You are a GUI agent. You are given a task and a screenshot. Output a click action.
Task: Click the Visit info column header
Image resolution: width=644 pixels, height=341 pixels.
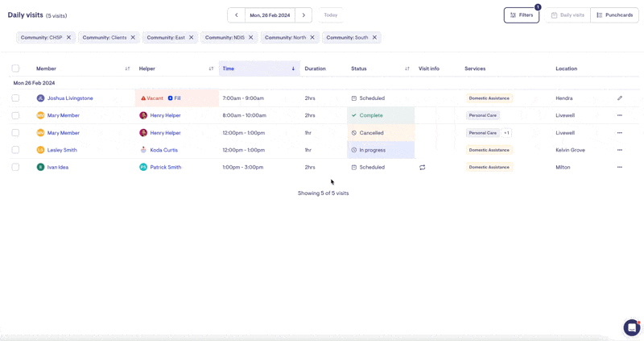(429, 69)
